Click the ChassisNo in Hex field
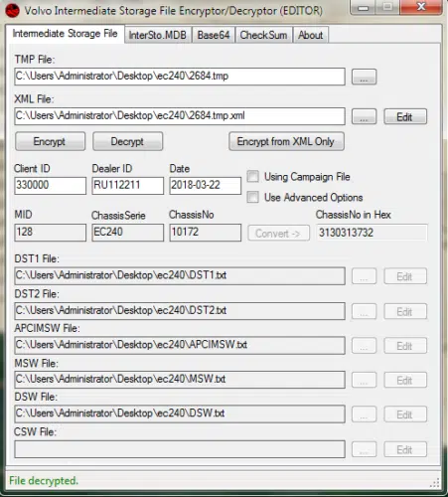Image resolution: width=448 pixels, height=497 pixels. [372, 233]
